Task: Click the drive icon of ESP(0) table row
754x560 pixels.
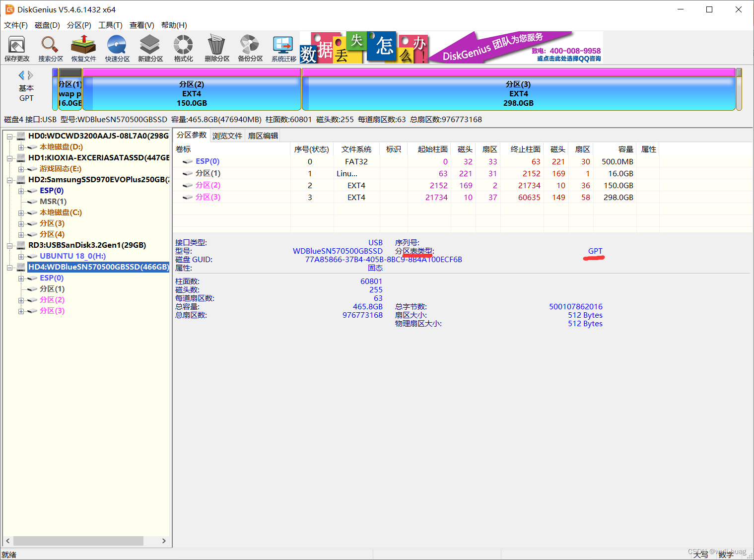Action: [188, 161]
